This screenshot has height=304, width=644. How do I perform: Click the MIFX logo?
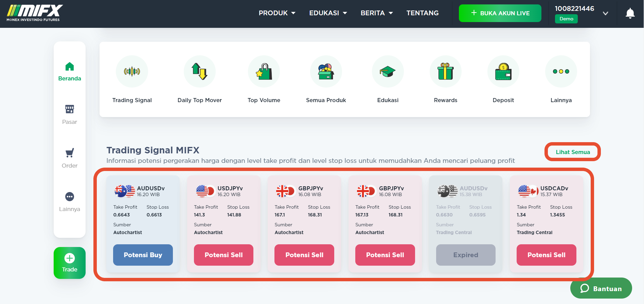[x=35, y=13]
